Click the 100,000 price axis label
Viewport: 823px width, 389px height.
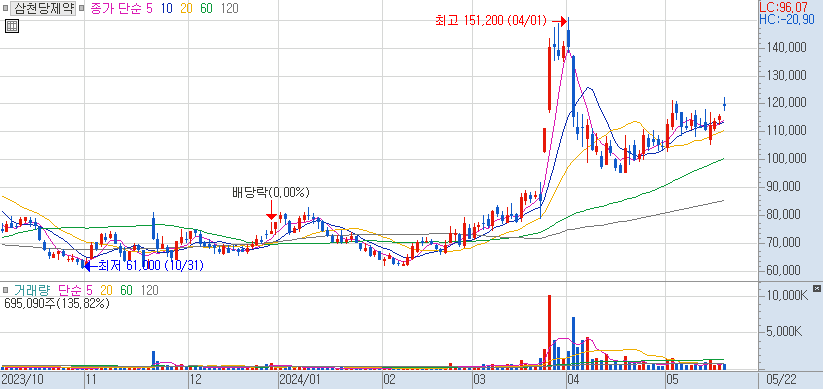(788, 159)
